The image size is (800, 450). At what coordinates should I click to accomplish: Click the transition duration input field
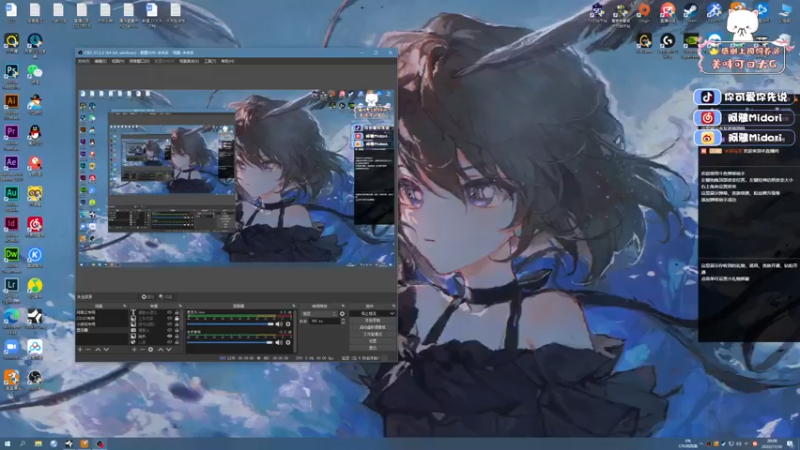[x=324, y=321]
